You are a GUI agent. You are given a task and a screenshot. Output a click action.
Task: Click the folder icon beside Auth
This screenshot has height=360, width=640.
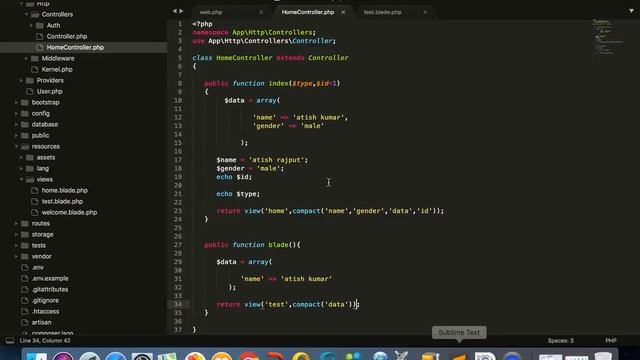(x=40, y=25)
